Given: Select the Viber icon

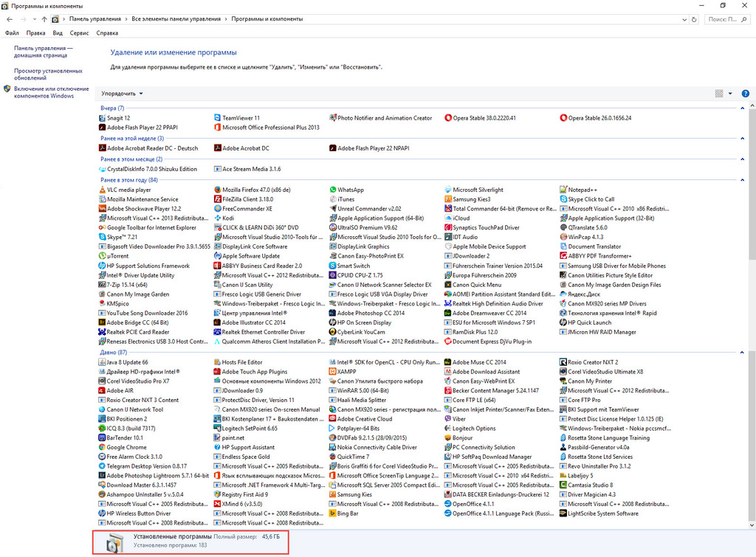Looking at the screenshot, I should [447, 419].
